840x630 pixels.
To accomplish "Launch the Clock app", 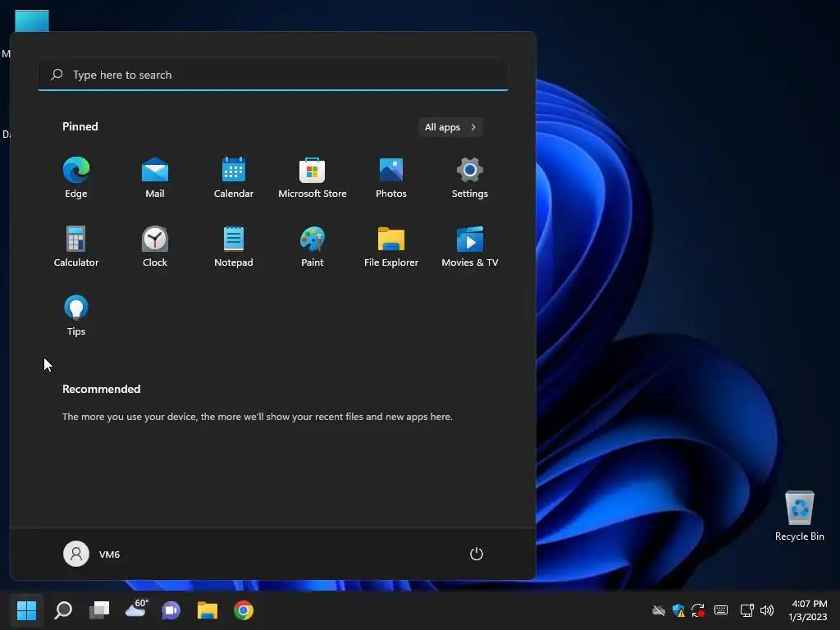I will pyautogui.click(x=155, y=246).
